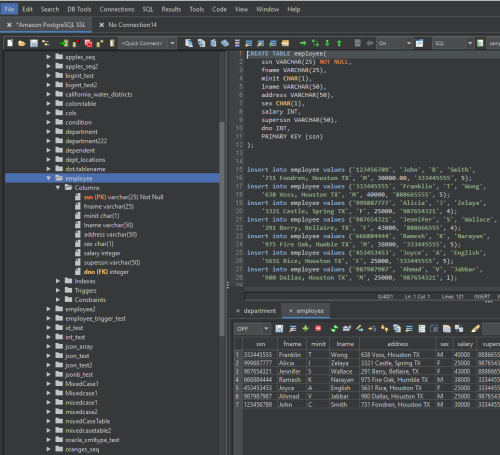Open the Results menu
The image size is (500, 455).
point(171,9)
